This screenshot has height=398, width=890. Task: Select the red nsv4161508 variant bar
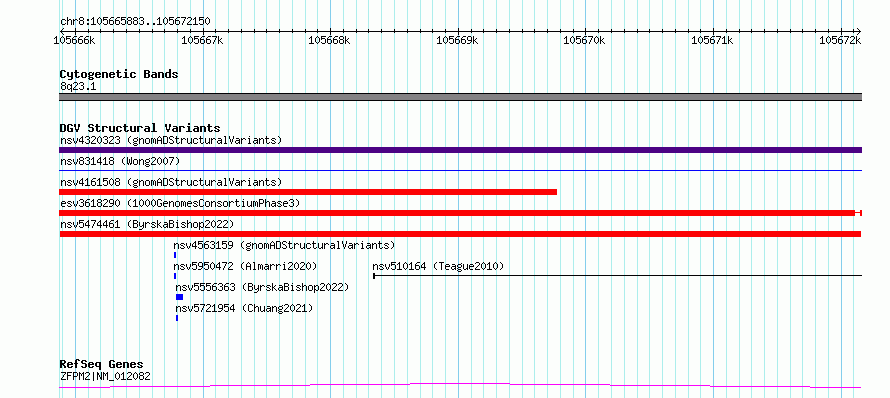click(x=308, y=192)
